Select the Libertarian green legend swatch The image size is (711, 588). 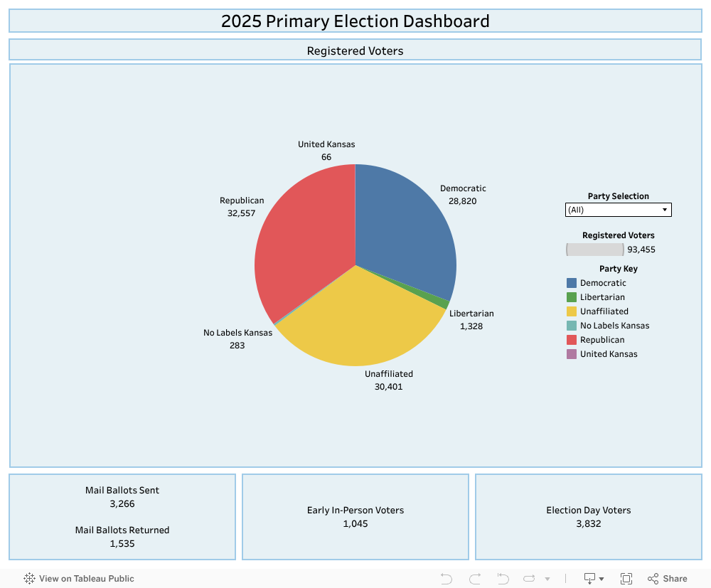point(572,297)
